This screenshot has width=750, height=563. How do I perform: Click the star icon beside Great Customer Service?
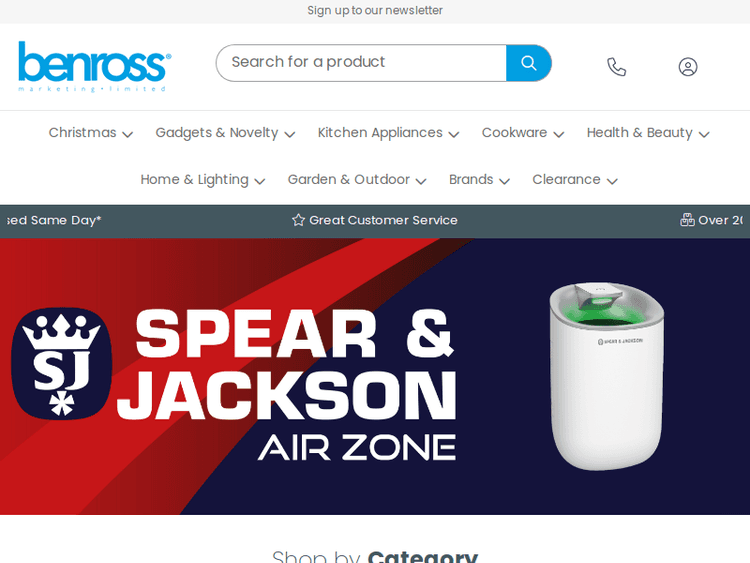pos(298,220)
